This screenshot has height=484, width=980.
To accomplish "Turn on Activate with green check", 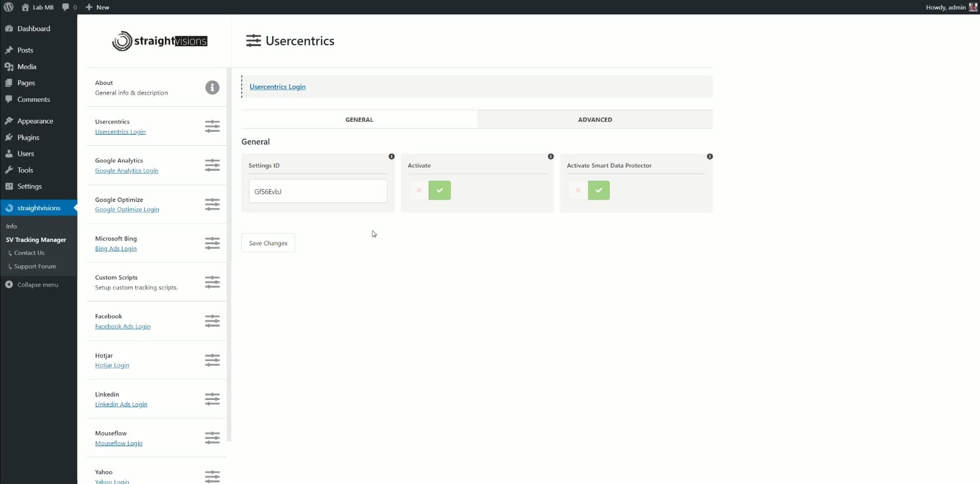I will [440, 190].
